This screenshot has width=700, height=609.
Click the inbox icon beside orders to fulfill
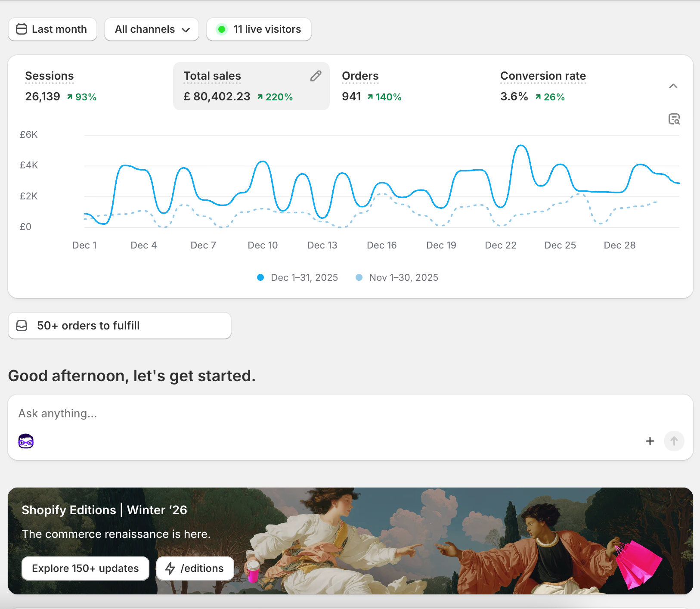22,326
